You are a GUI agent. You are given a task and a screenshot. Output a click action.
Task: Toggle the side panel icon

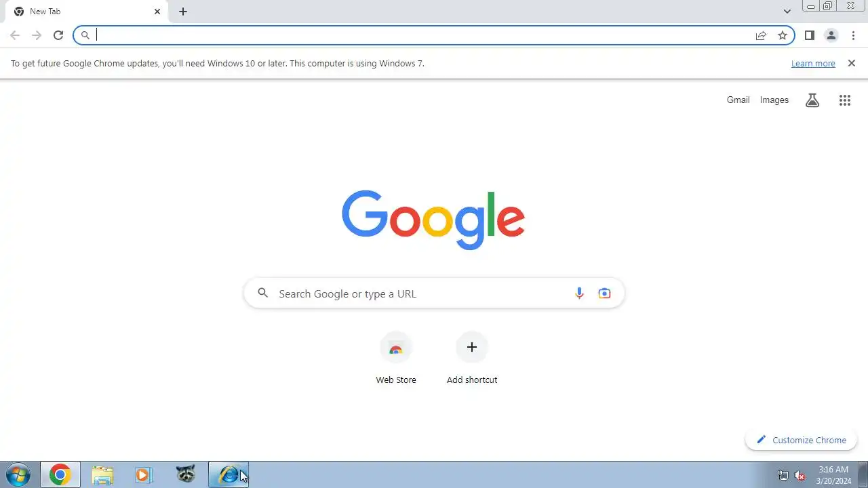tap(809, 35)
